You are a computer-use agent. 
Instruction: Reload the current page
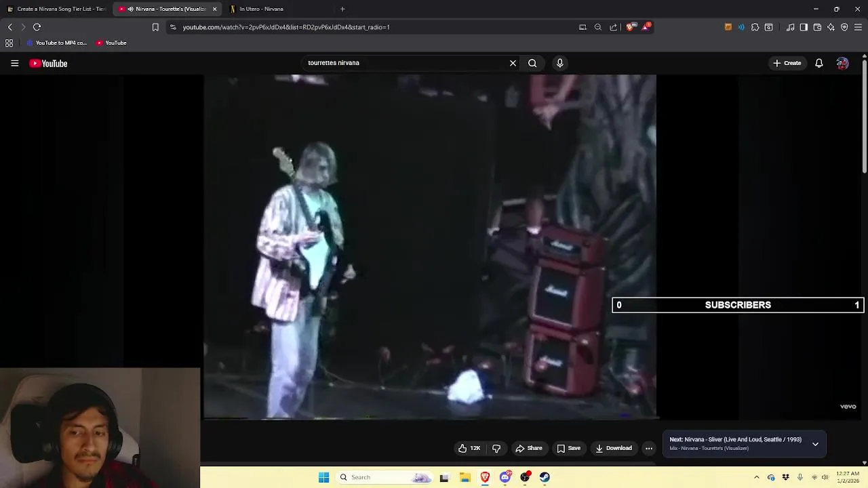(37, 27)
